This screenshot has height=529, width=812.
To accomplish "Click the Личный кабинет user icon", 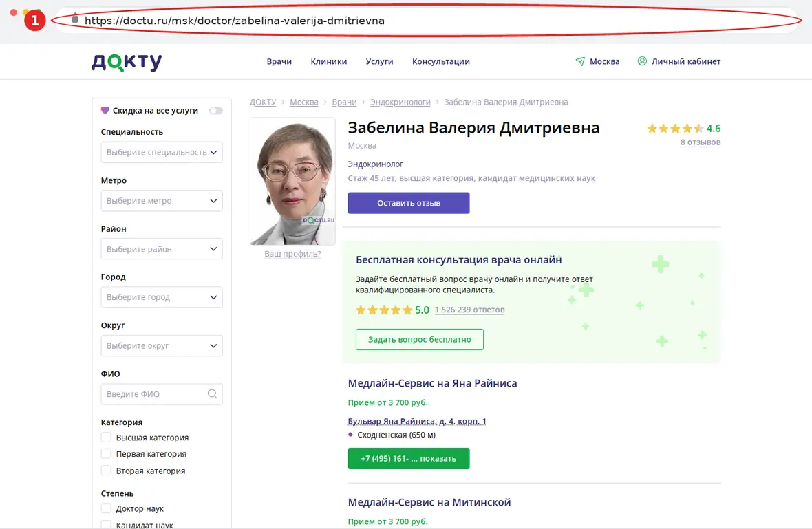I will coord(642,61).
